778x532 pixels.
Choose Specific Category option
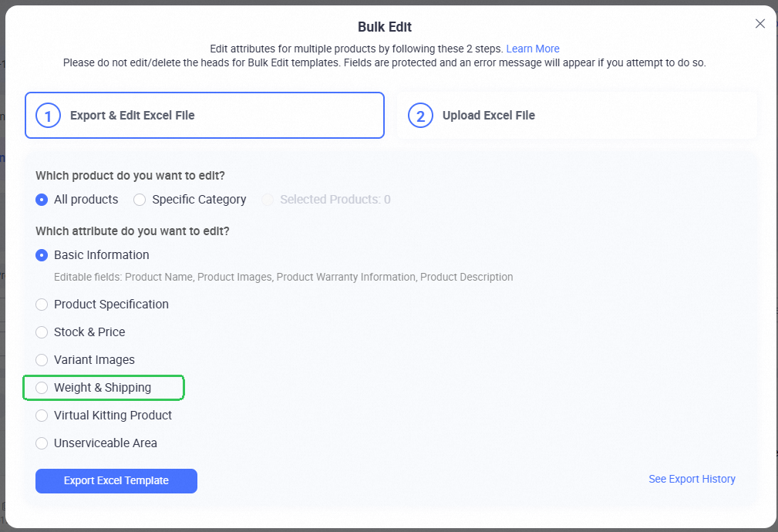point(140,199)
